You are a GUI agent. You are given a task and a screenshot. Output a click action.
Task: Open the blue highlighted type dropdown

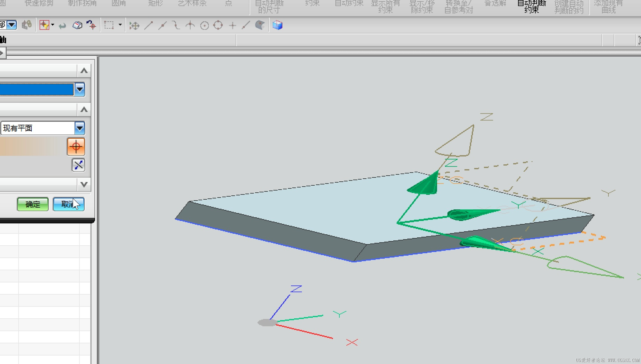point(80,89)
